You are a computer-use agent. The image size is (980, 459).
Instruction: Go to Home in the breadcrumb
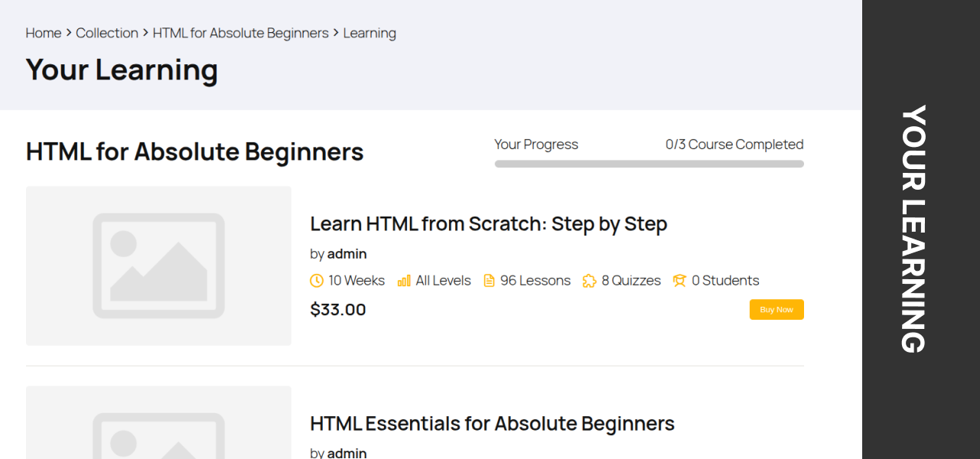coord(43,33)
